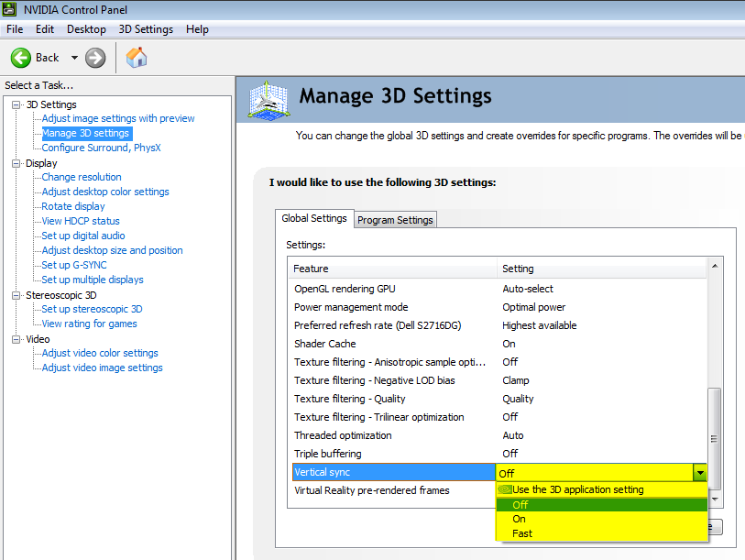Screen dimensions: 745x560
Task: Collapse the Stereoscopic 3D tree node
Action: point(16,295)
